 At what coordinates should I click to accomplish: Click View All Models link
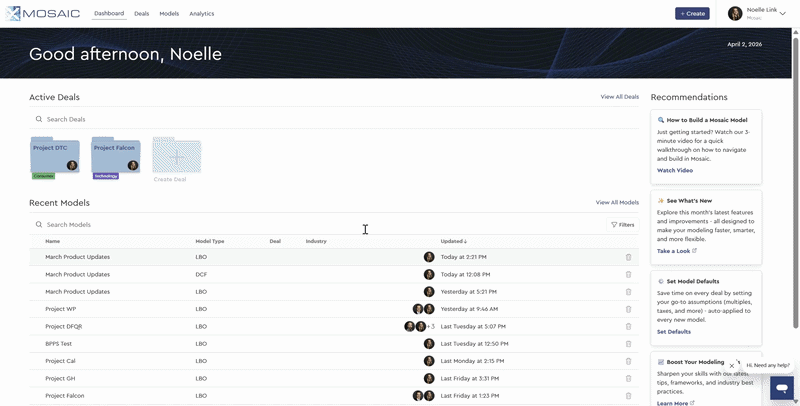617,202
